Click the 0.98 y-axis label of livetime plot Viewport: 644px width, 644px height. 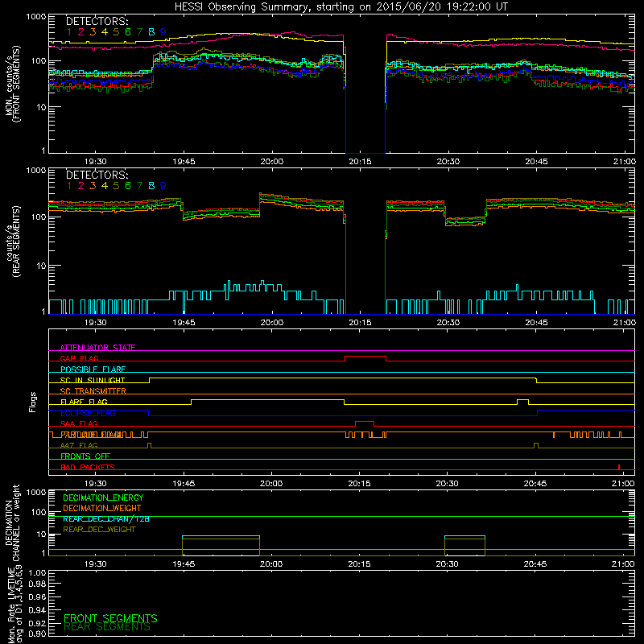click(37, 584)
